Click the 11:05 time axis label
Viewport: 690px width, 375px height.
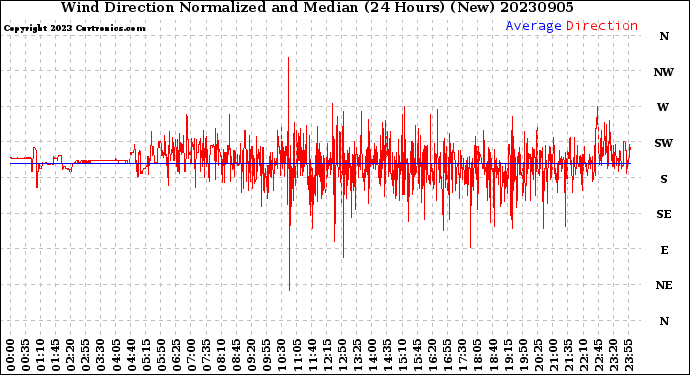(x=297, y=355)
